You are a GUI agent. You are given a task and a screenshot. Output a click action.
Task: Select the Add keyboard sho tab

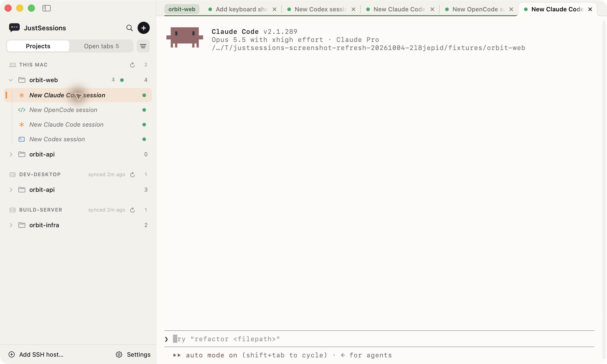point(242,9)
